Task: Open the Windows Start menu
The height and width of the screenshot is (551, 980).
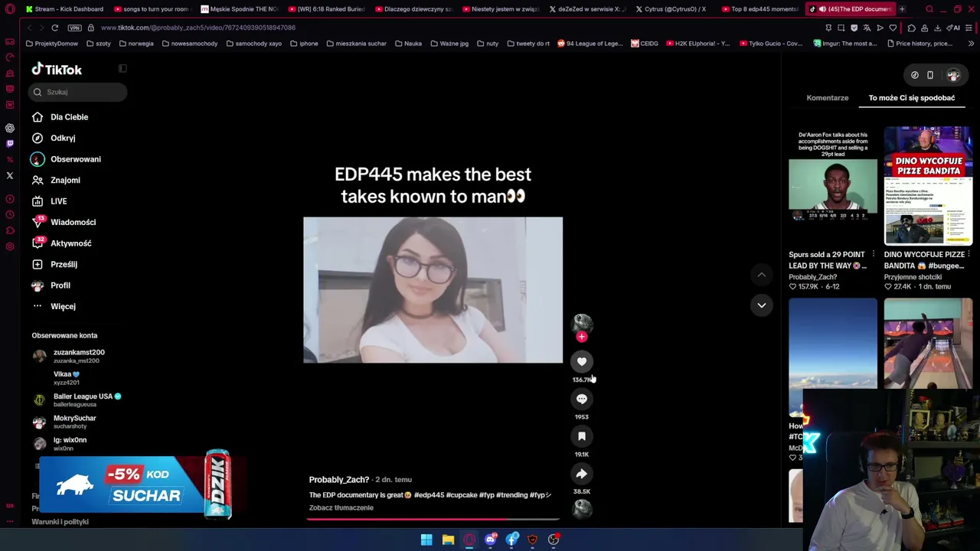Action: click(x=426, y=540)
